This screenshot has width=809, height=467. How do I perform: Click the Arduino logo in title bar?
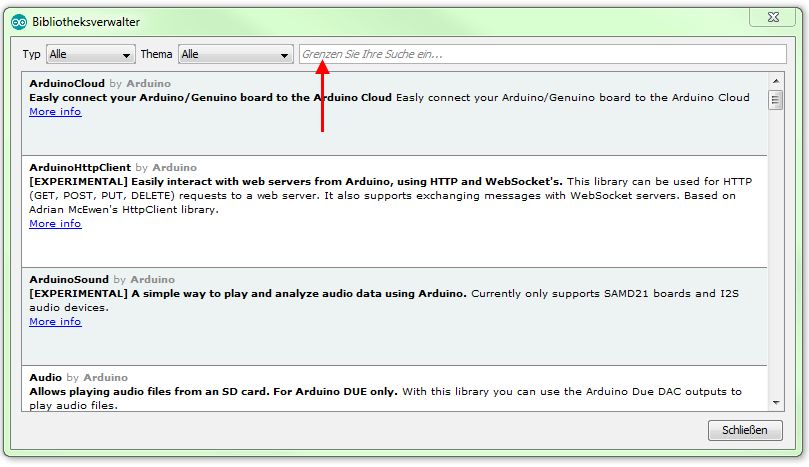click(18, 21)
